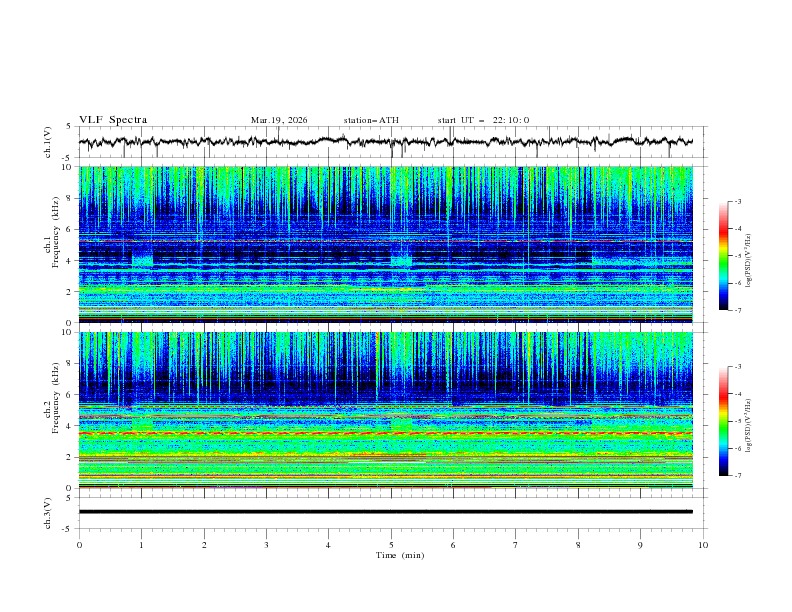Click the upper color bar's log(PSD) label
Viewport: 792px width, 612px height.
tap(749, 261)
